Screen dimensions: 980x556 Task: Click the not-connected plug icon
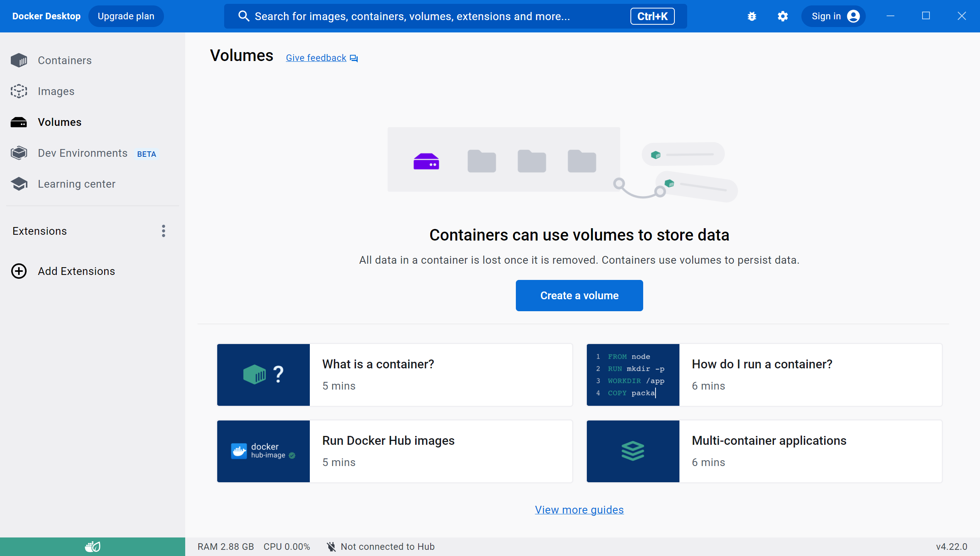click(331, 547)
